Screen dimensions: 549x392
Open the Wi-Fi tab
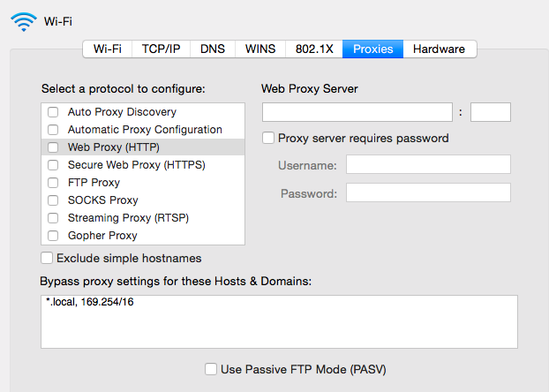pos(108,49)
